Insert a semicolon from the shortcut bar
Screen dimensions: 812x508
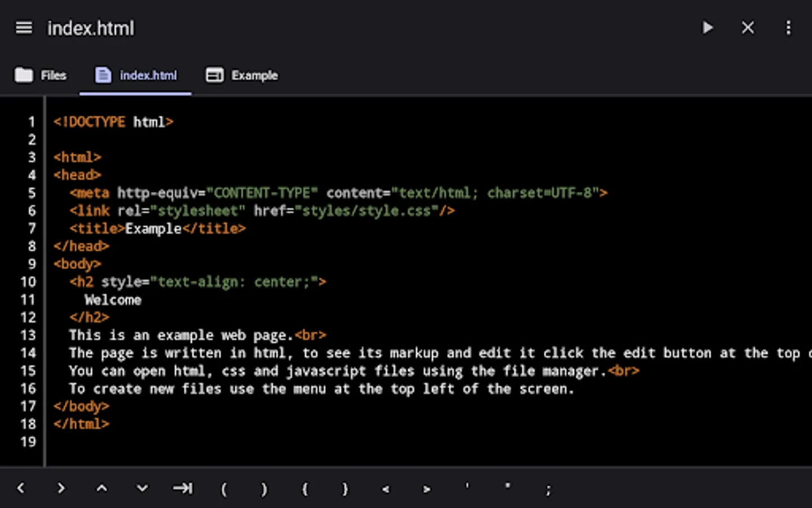(x=548, y=489)
